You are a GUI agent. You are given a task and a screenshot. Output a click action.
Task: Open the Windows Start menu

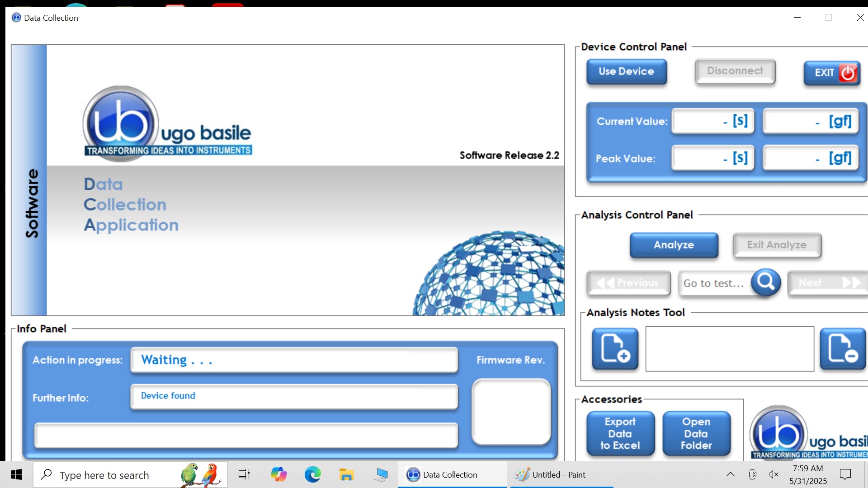pyautogui.click(x=16, y=474)
